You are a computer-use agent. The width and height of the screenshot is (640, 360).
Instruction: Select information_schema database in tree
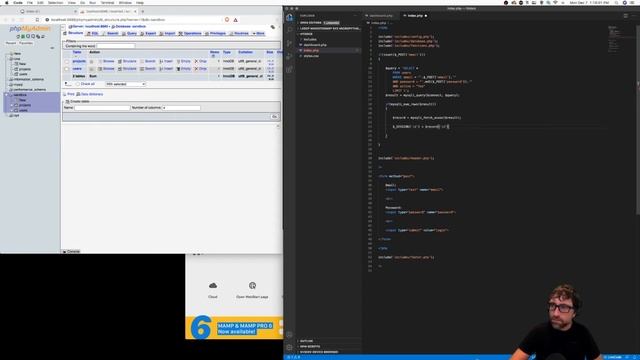pyautogui.click(x=29, y=79)
